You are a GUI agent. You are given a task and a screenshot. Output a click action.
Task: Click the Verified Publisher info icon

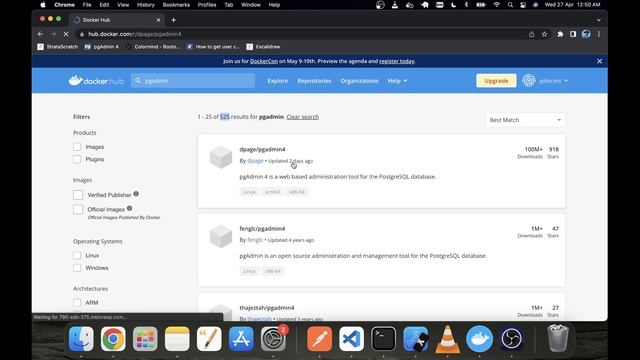136,194
